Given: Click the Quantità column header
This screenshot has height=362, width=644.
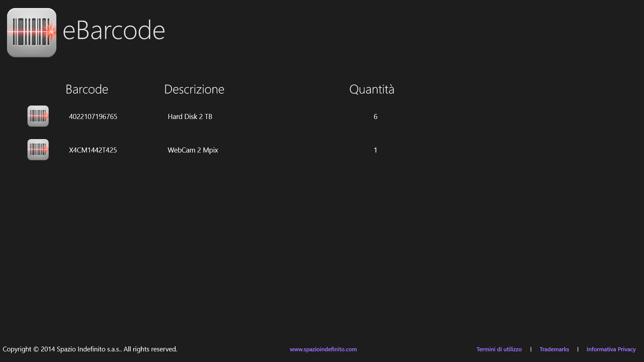Looking at the screenshot, I should coord(372,89).
